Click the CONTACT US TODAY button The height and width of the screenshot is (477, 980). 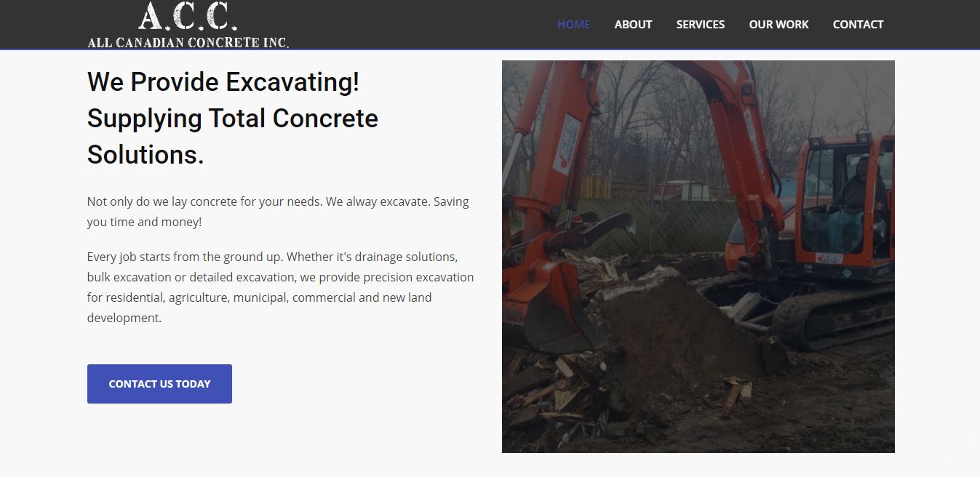point(159,384)
